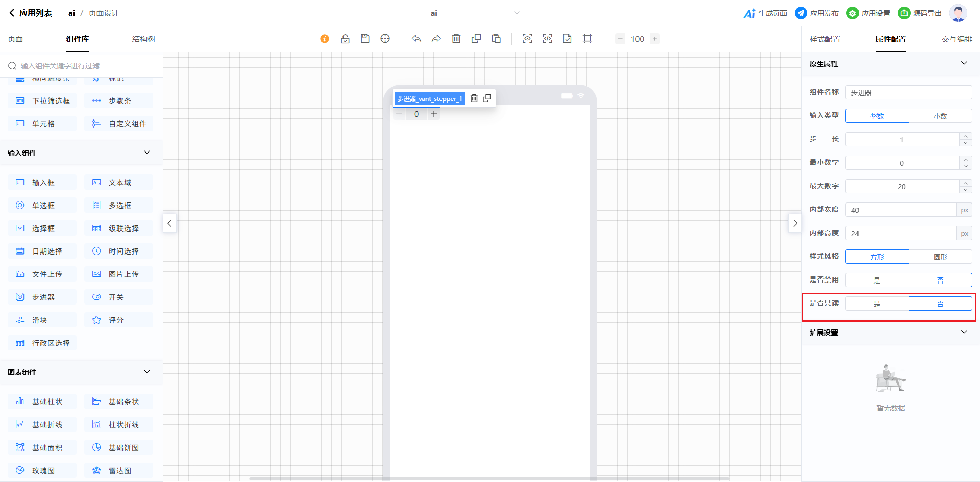
Task: Collapse the 输入组件 section
Action: (147, 153)
